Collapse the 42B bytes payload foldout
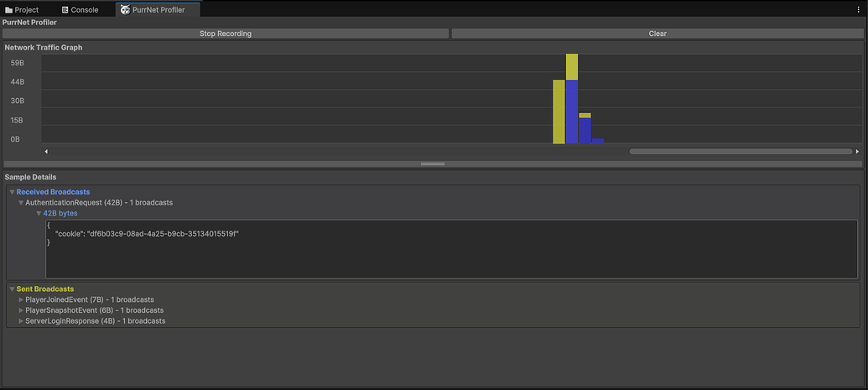This screenshot has height=390, width=868. pyautogui.click(x=39, y=214)
